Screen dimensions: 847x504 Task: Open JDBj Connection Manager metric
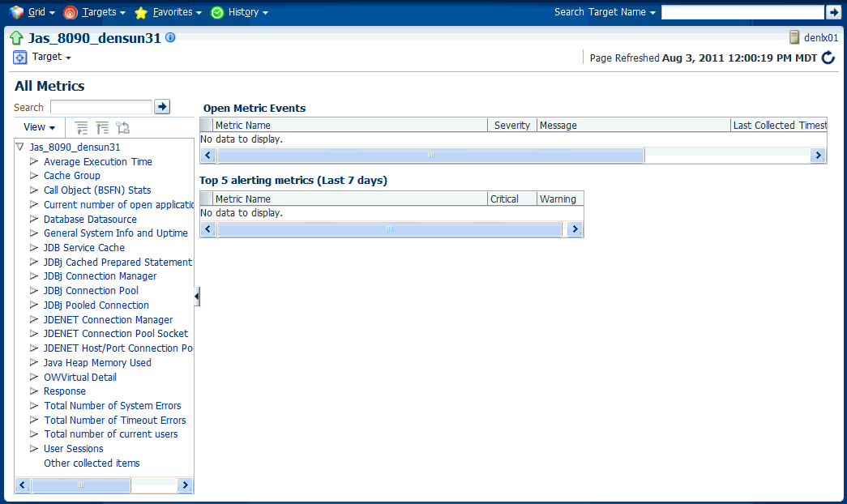tap(100, 276)
